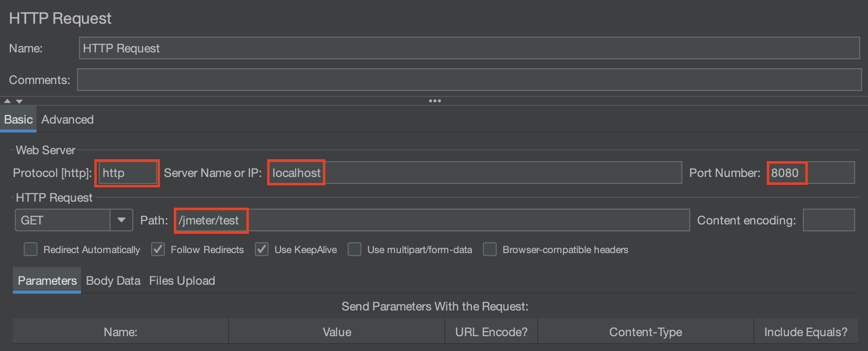Screen dimensions: 868x351
Task: Expand panel with the down arrow
Action: pos(19,101)
